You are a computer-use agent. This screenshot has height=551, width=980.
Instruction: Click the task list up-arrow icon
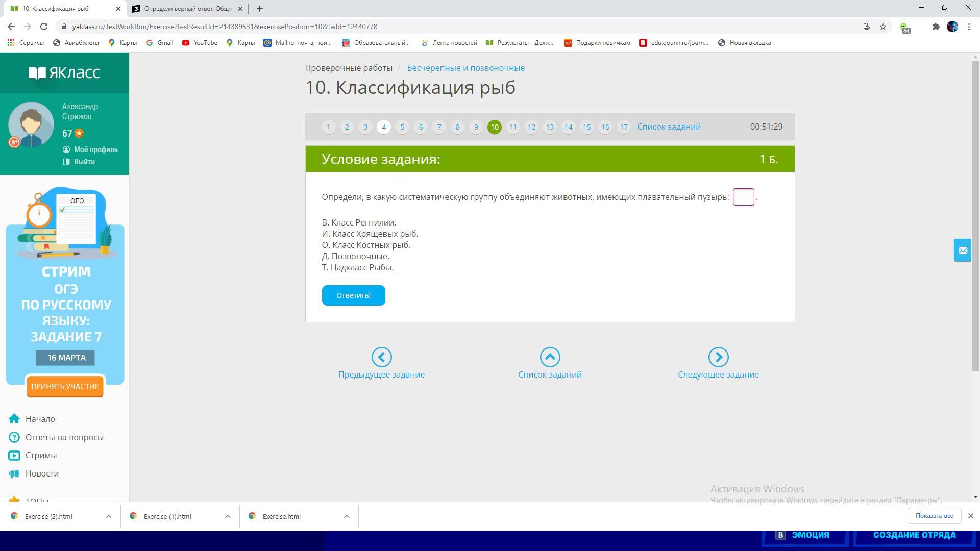pyautogui.click(x=550, y=357)
